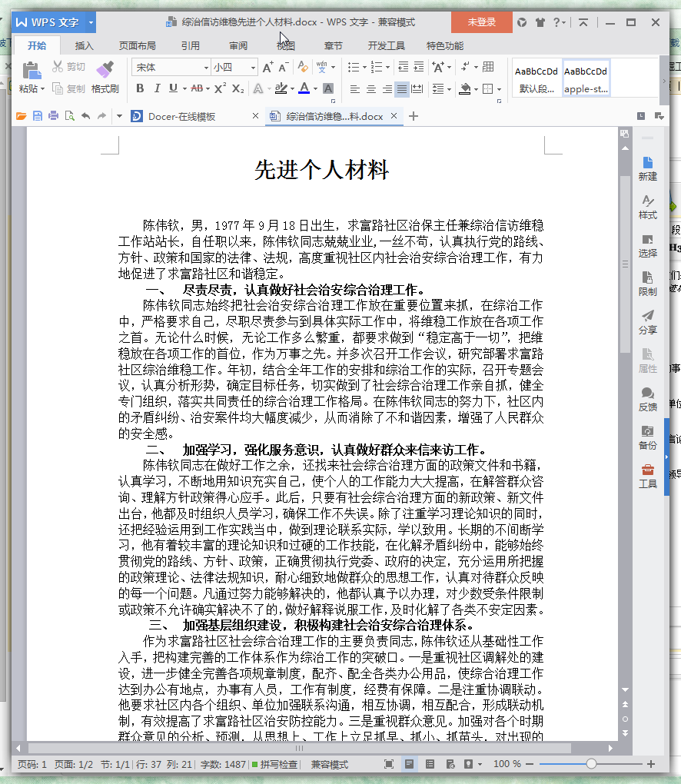The image size is (681, 784).
Task: Open Restrict (限制) in the side panel
Action: [x=647, y=284]
